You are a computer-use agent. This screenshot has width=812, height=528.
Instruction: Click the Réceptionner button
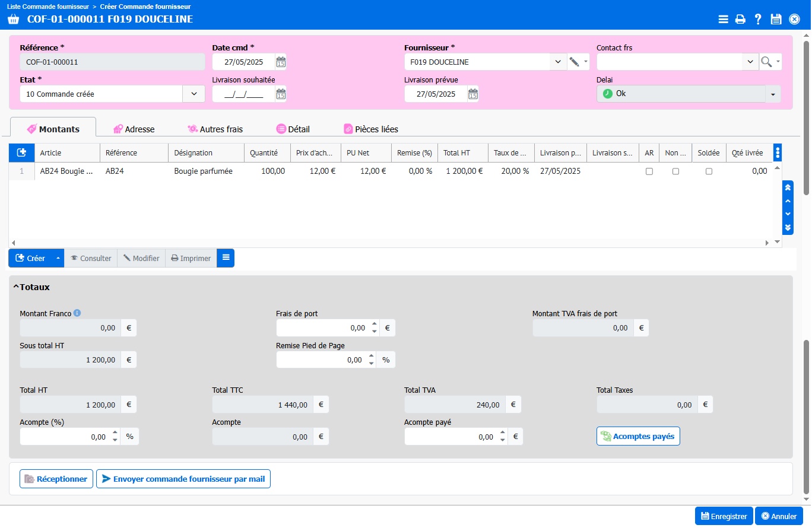tap(56, 479)
